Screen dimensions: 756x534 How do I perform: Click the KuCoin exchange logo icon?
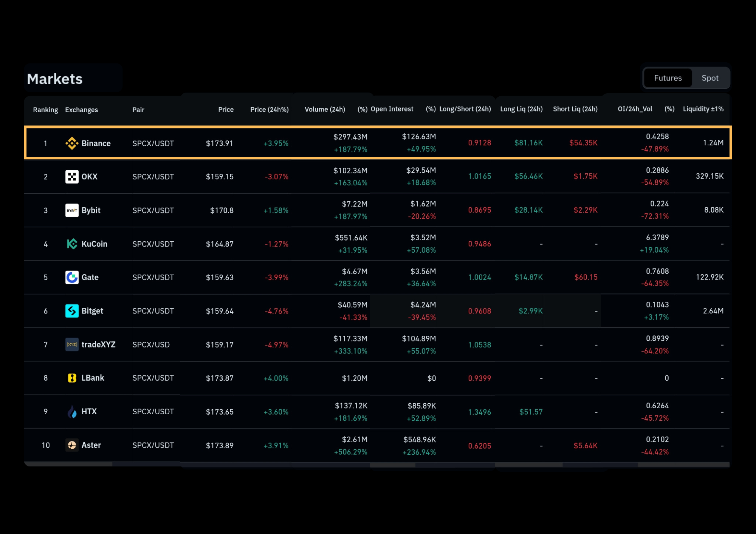pyautogui.click(x=72, y=244)
